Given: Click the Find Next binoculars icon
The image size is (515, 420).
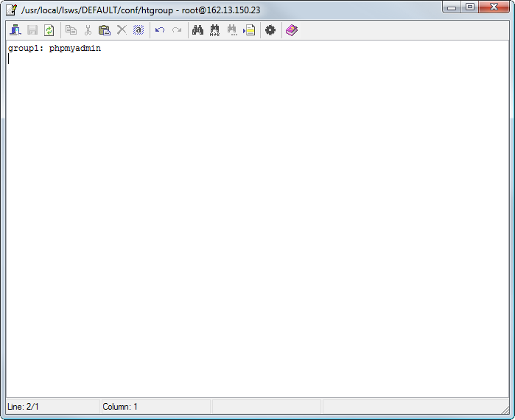Looking at the screenshot, I should point(232,30).
